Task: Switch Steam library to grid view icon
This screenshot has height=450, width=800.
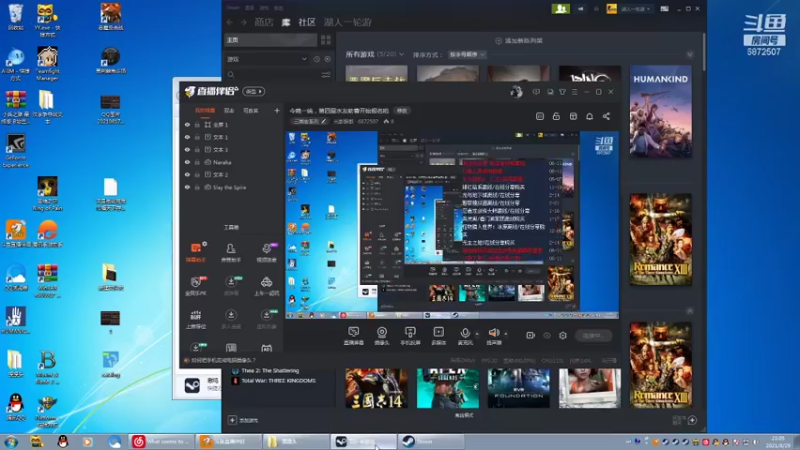Action: tap(326, 40)
